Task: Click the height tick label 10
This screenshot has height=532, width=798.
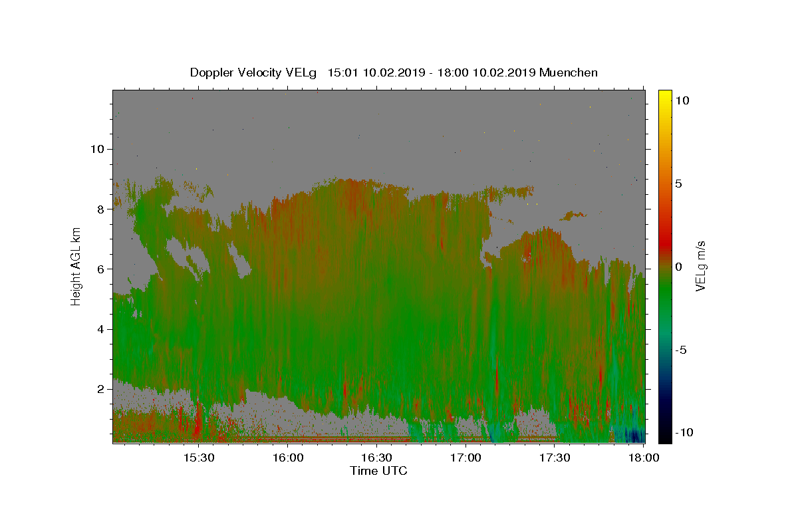Action: coord(97,149)
